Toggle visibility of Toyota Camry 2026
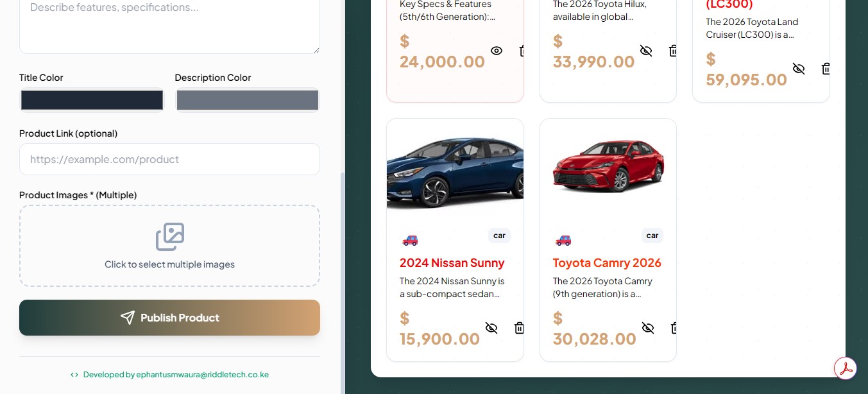Image resolution: width=868 pixels, height=394 pixels. pos(648,328)
